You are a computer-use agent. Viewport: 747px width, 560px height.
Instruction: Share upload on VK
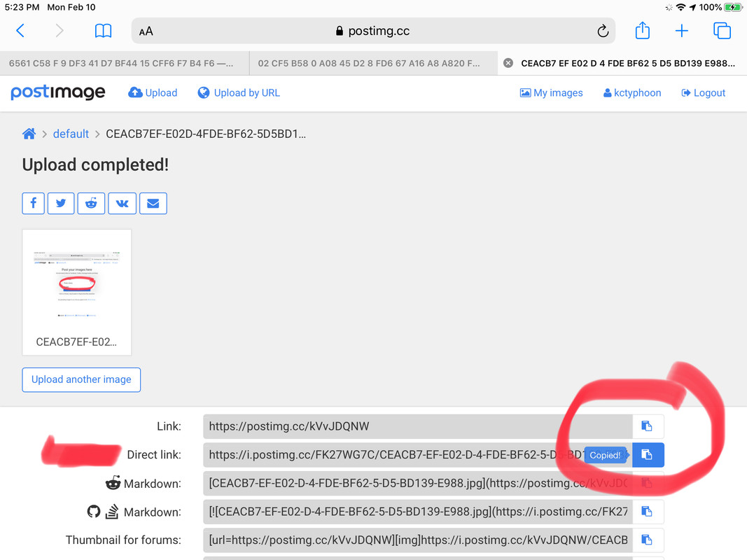tap(122, 203)
